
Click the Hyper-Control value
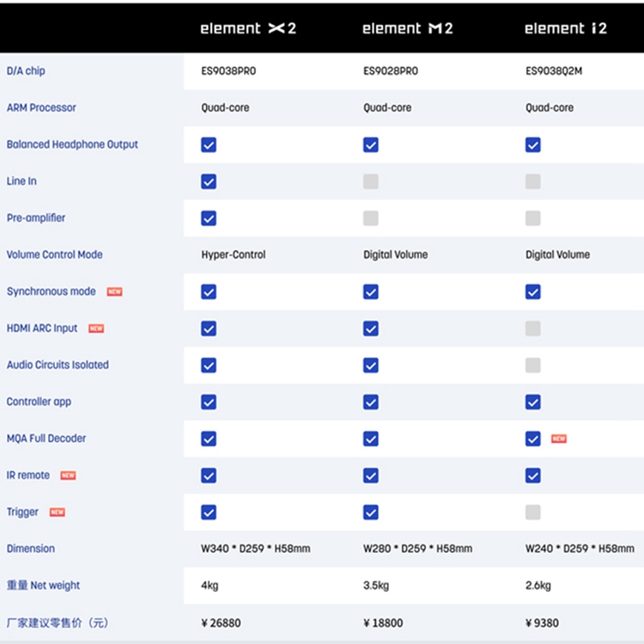pyautogui.click(x=234, y=255)
